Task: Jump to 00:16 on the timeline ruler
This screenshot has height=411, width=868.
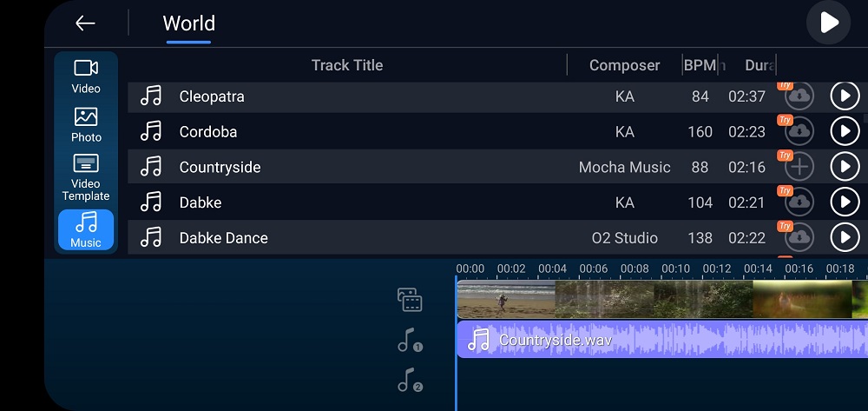Action: [x=799, y=268]
